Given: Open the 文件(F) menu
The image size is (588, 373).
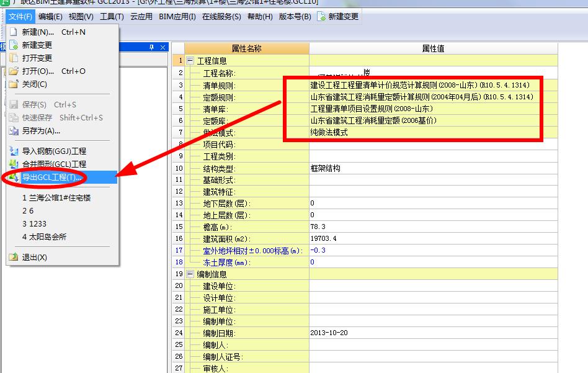Looking at the screenshot, I should click(x=20, y=17).
